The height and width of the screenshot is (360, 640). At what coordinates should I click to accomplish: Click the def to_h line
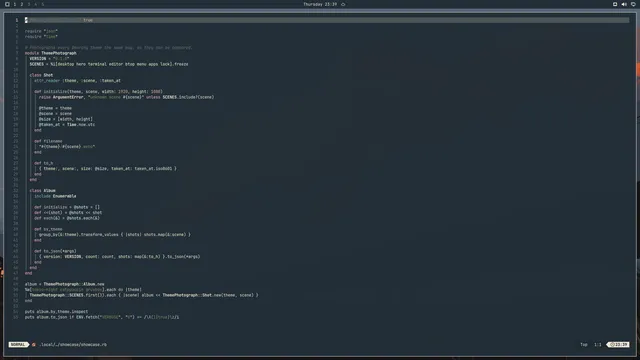click(x=44, y=163)
